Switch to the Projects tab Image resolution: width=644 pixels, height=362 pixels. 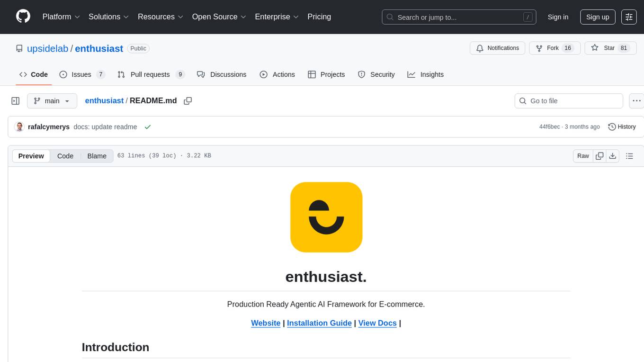(326, 74)
